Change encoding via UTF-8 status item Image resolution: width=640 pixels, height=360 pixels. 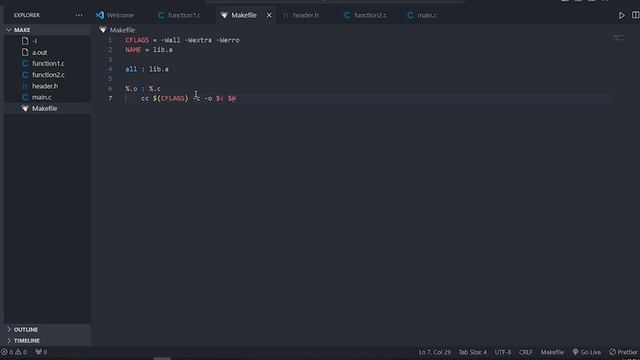pos(502,352)
